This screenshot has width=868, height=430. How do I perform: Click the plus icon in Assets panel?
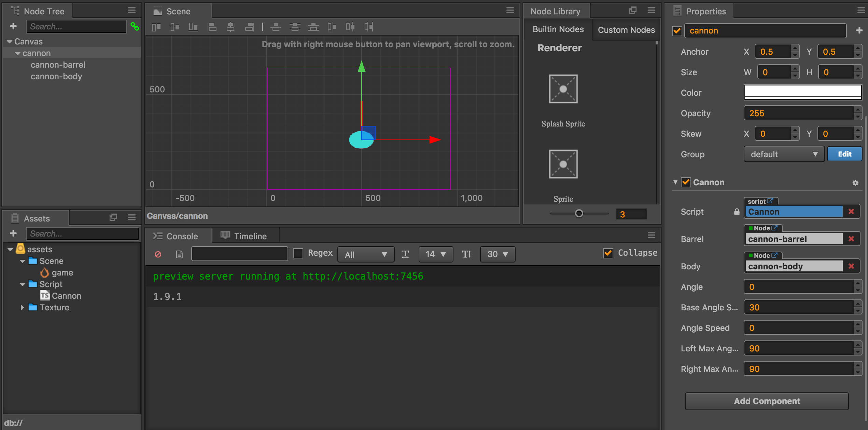[x=13, y=233]
